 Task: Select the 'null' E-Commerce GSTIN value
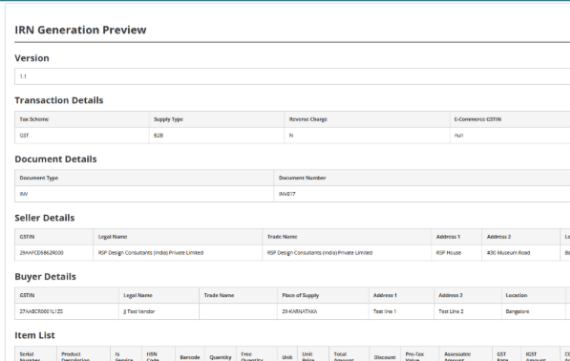459,135
